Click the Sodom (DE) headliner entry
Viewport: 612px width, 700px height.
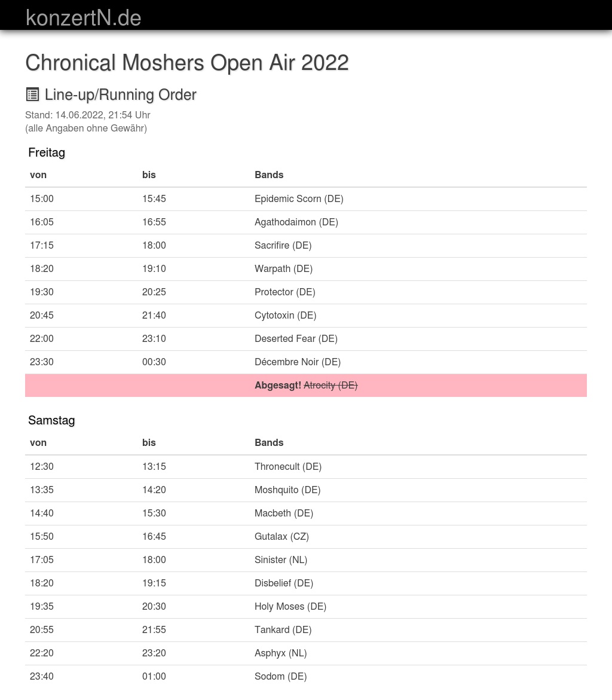tap(280, 677)
